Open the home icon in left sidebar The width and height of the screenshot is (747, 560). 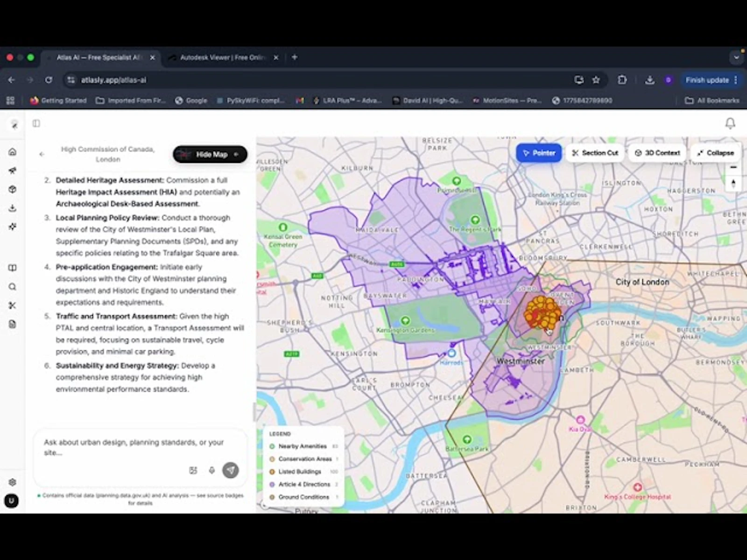click(x=13, y=152)
